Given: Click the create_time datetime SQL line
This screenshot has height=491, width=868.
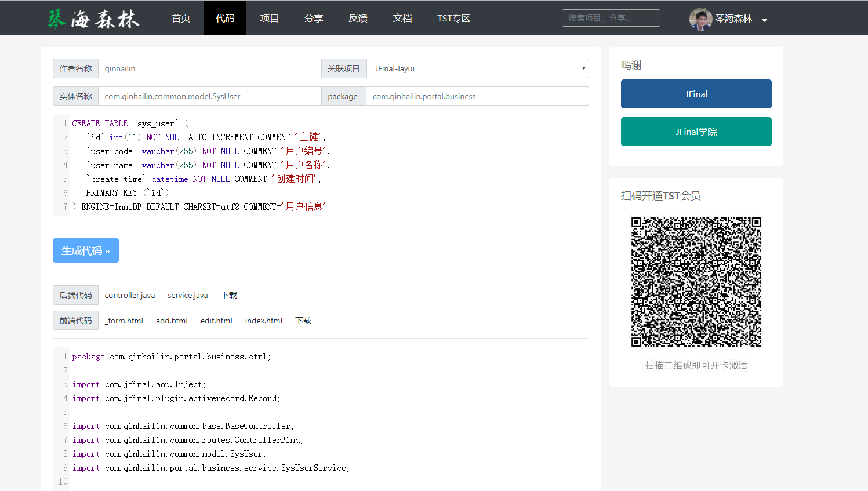Looking at the screenshot, I should (204, 179).
